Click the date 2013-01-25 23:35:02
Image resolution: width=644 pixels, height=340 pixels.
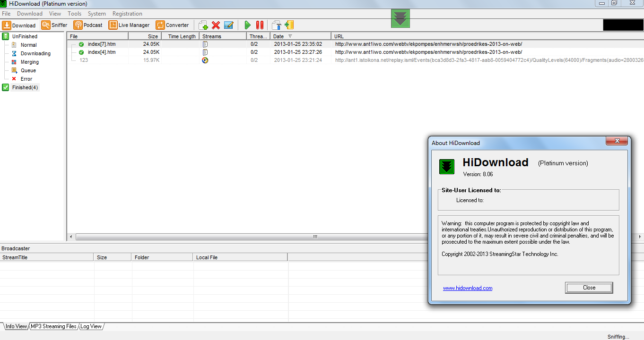coord(298,44)
